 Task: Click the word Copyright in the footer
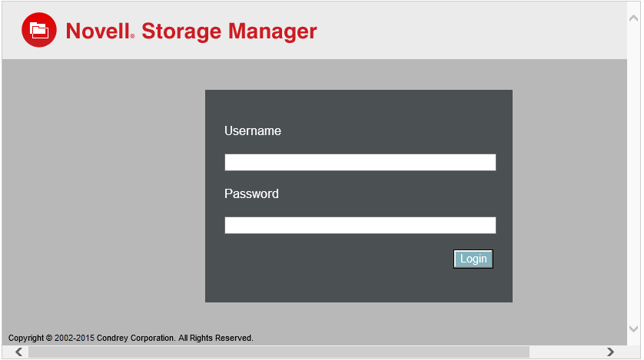click(x=26, y=338)
